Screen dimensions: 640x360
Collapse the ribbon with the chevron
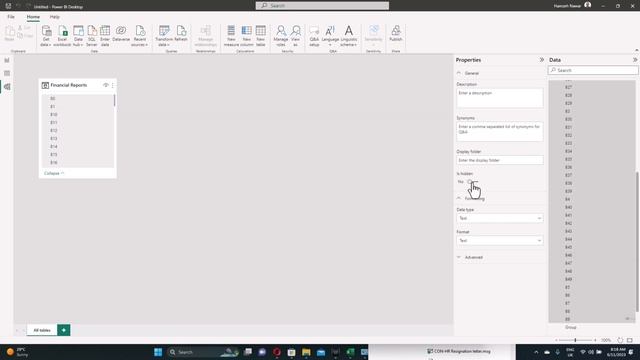[x=636, y=51]
